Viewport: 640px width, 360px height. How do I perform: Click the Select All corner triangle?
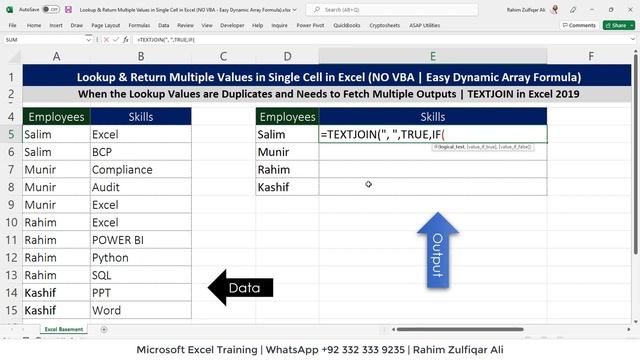tap(15, 56)
